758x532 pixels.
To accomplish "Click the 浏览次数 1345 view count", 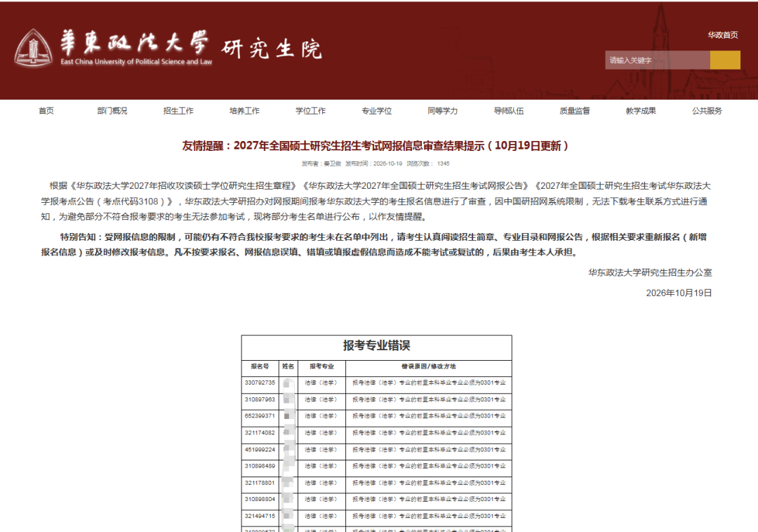I will click(428, 164).
